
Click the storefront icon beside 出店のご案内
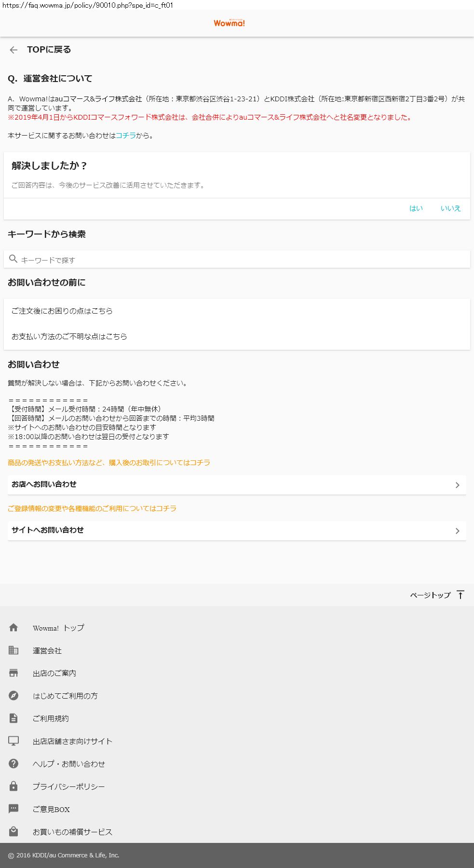click(14, 673)
